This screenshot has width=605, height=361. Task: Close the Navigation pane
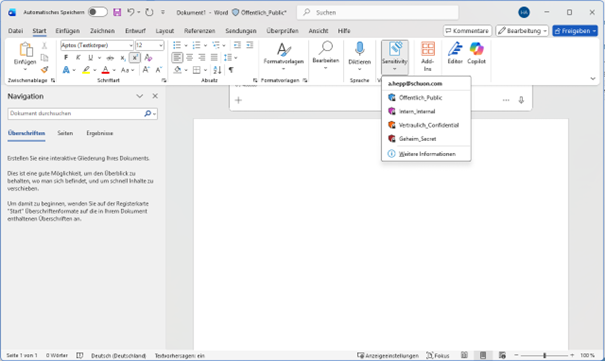pyautogui.click(x=155, y=96)
